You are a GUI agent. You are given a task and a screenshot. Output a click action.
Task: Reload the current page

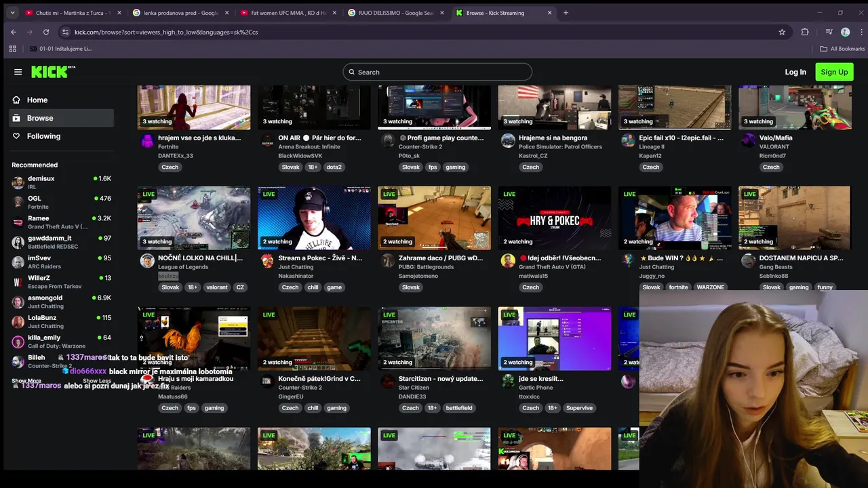(x=46, y=32)
